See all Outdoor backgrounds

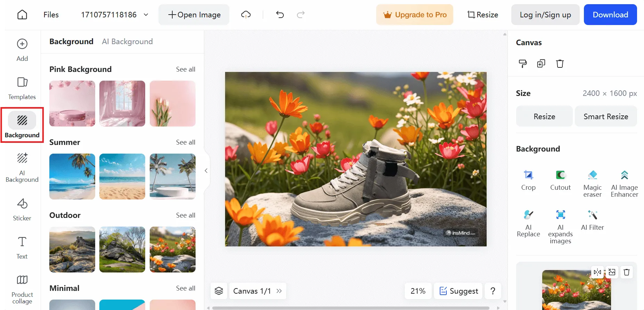tap(185, 215)
